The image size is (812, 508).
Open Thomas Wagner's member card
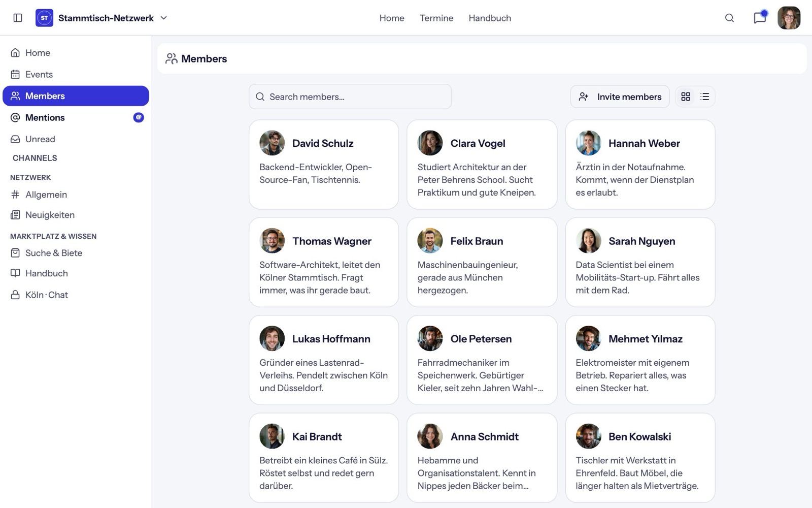tap(324, 262)
